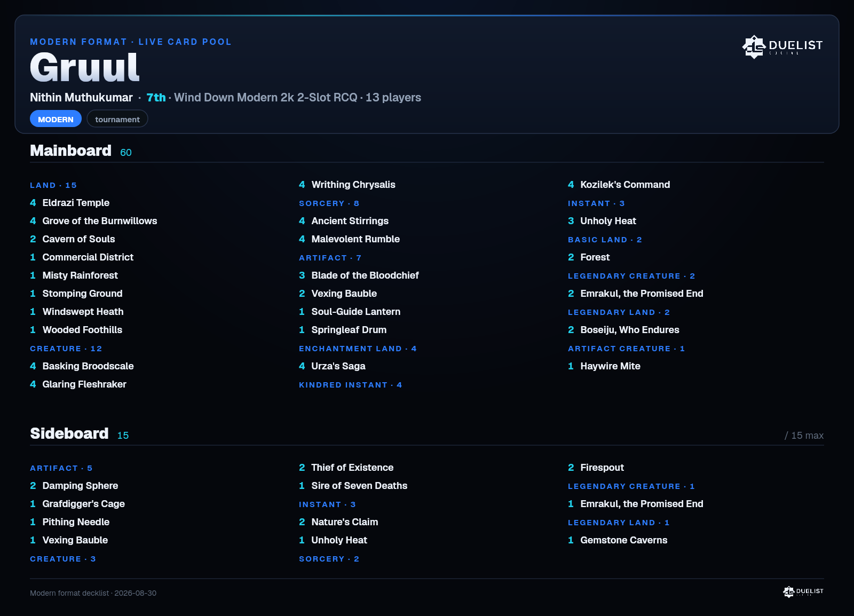Click the player name Nithin Muthukumar

(81, 97)
